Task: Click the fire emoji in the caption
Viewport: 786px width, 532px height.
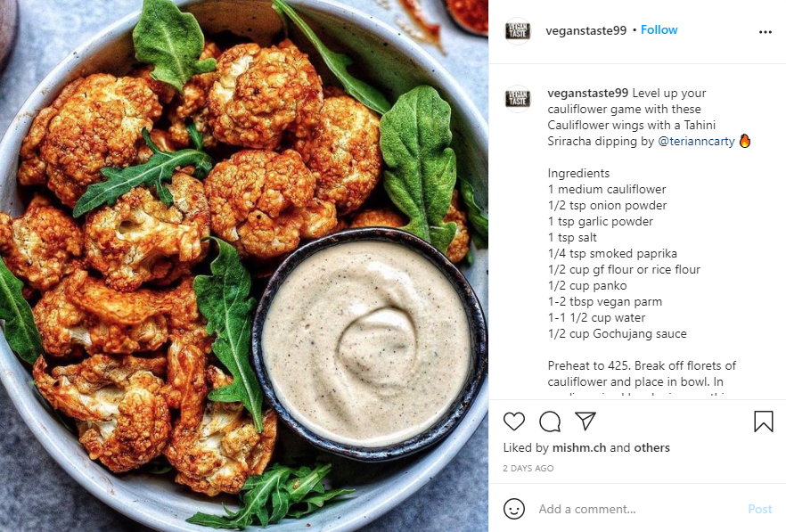Action: [x=745, y=141]
